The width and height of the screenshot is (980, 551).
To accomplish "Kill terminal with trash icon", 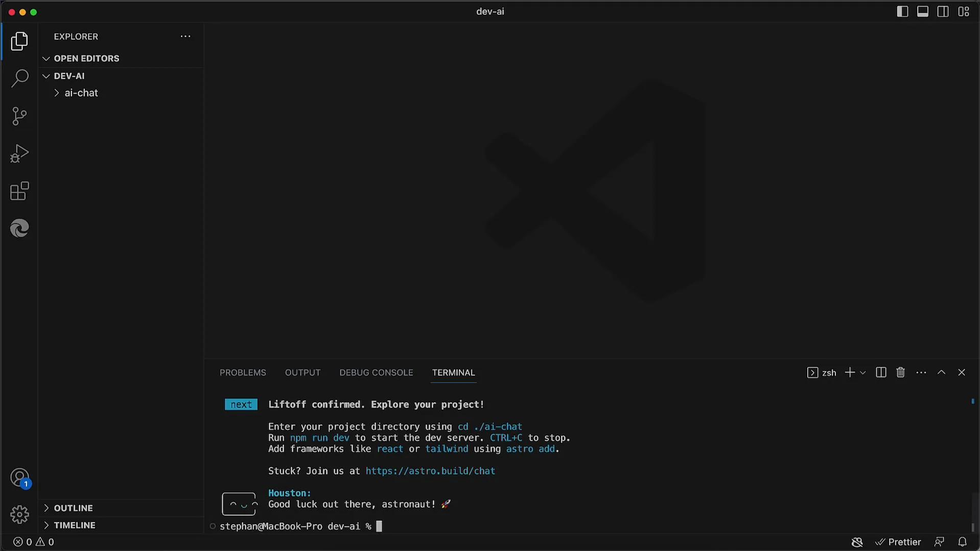I will pos(901,373).
